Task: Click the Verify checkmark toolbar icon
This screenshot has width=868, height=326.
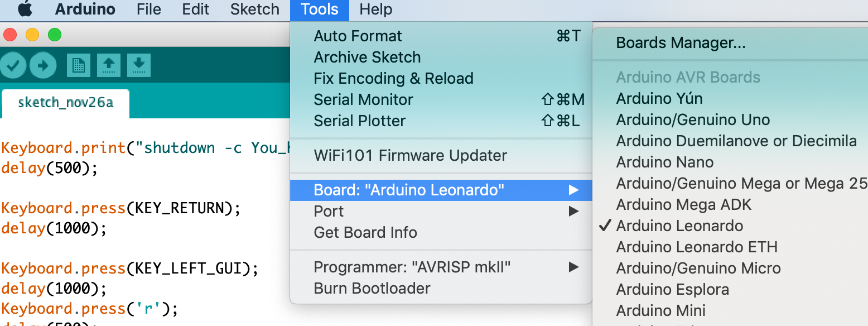Action: click(x=12, y=65)
